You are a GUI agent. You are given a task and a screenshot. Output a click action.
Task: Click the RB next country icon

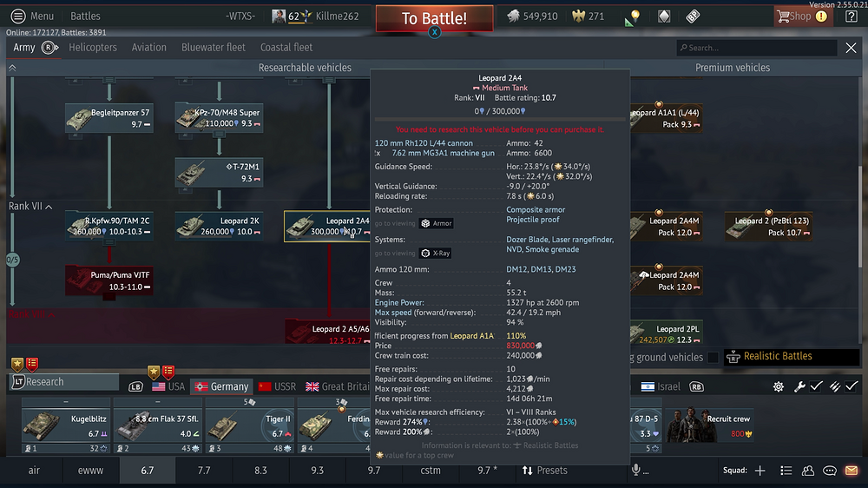click(x=696, y=386)
